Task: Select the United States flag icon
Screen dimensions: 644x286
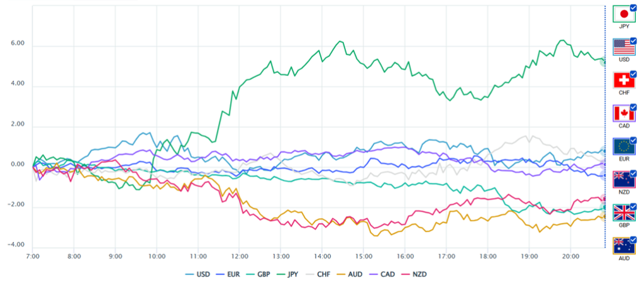Action: (623, 47)
